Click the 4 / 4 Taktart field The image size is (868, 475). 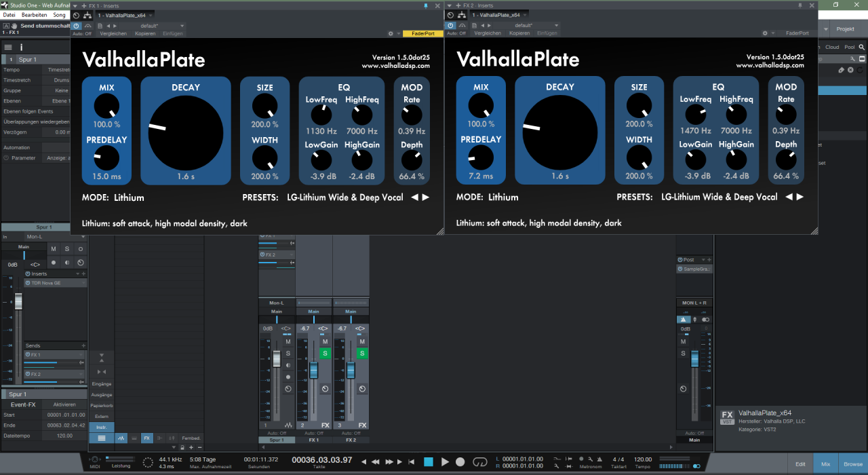pos(618,459)
